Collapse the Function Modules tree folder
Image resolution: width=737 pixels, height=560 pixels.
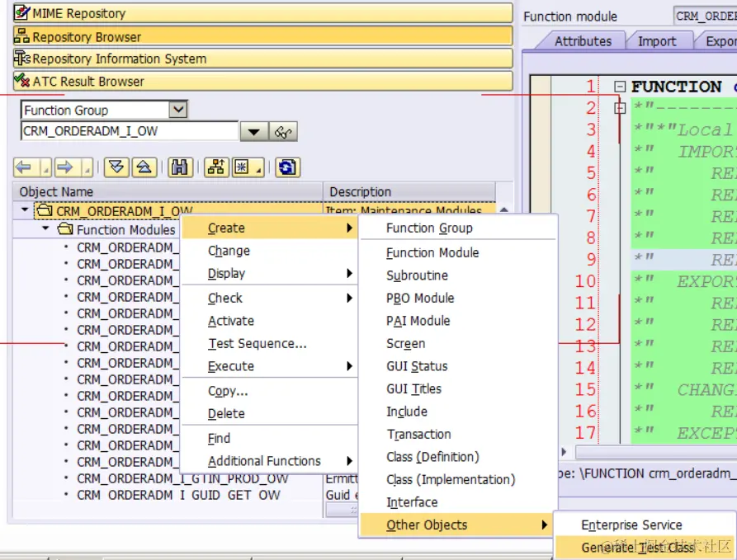tap(45, 228)
